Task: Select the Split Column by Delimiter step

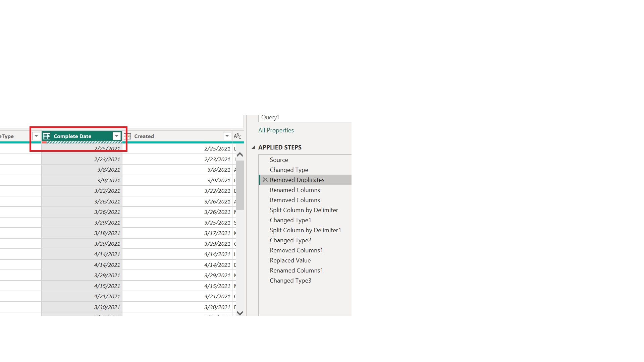Action: click(x=305, y=210)
